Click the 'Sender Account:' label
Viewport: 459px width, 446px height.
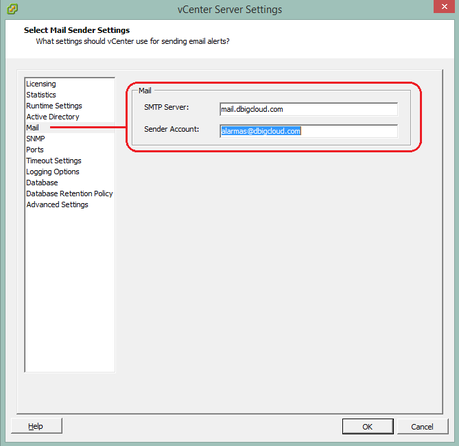[x=171, y=129]
